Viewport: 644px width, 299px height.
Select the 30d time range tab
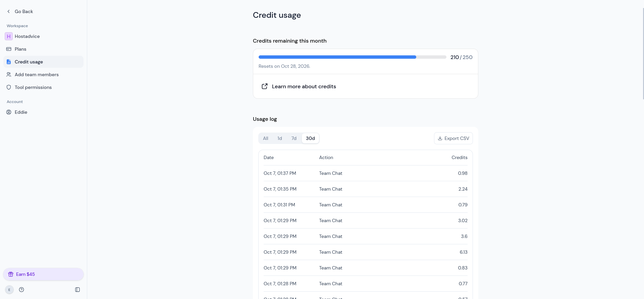tap(310, 138)
